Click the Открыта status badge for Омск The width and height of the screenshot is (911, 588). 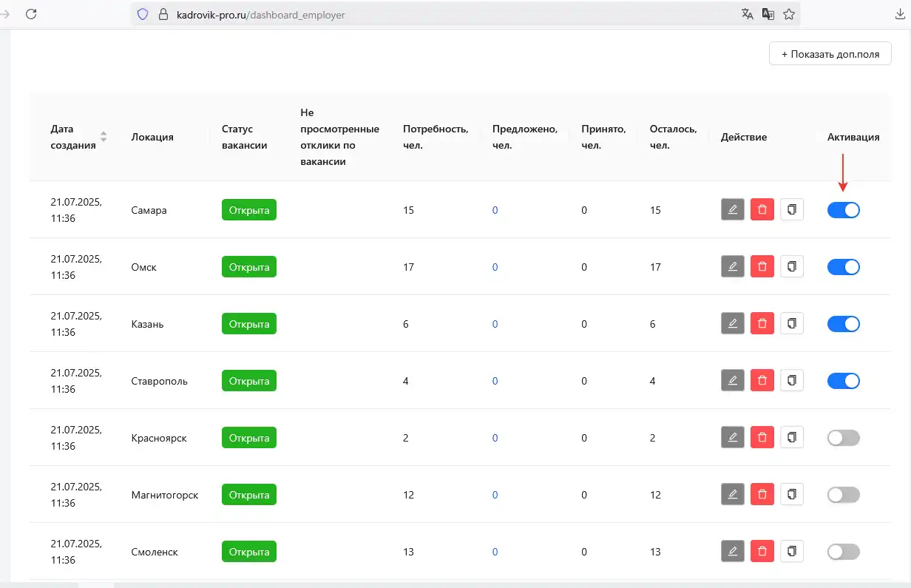pos(248,267)
